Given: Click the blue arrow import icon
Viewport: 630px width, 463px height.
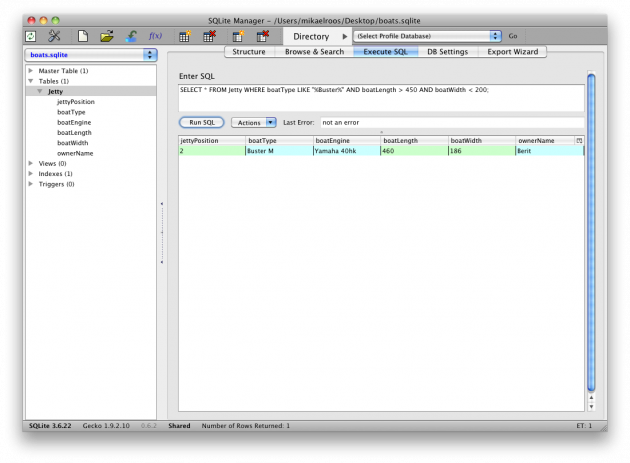Looking at the screenshot, I should click(x=131, y=36).
